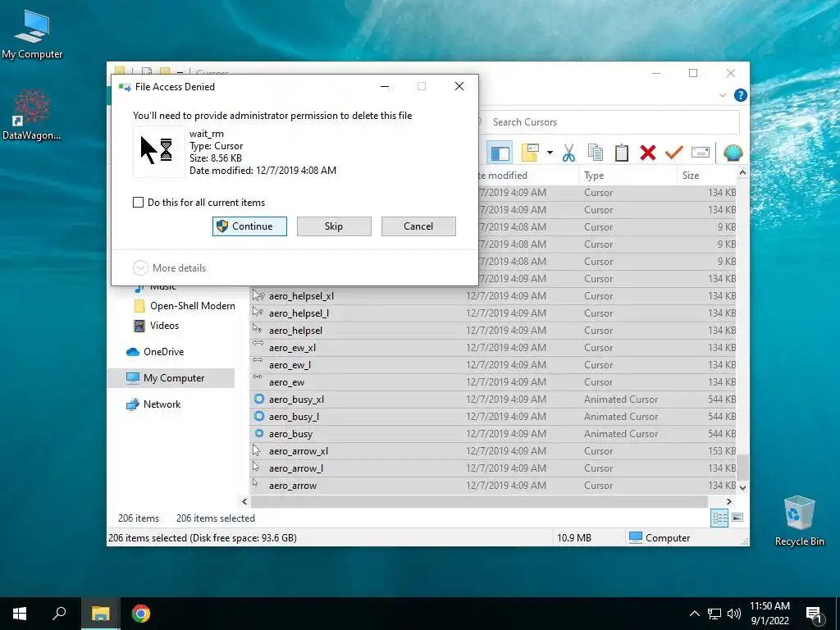Image resolution: width=840 pixels, height=630 pixels.
Task: Click the Cut scissors icon
Action: click(568, 153)
